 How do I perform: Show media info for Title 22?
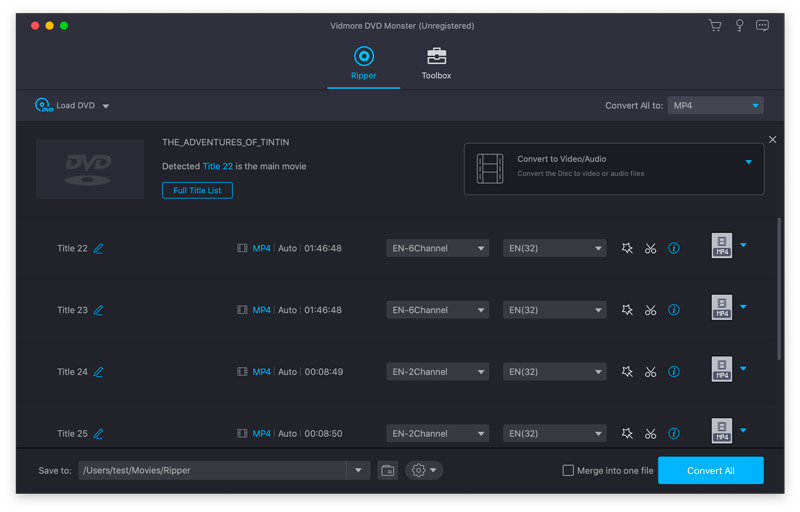[673, 248]
